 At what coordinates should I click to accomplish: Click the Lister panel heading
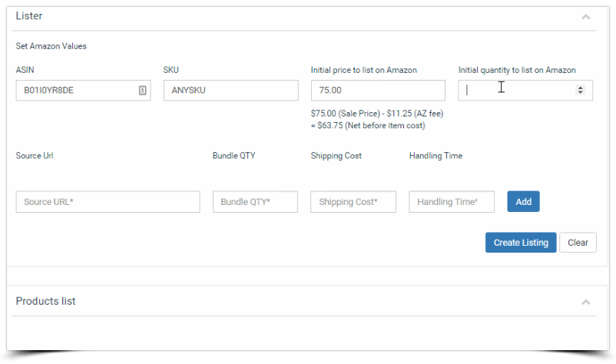29,16
